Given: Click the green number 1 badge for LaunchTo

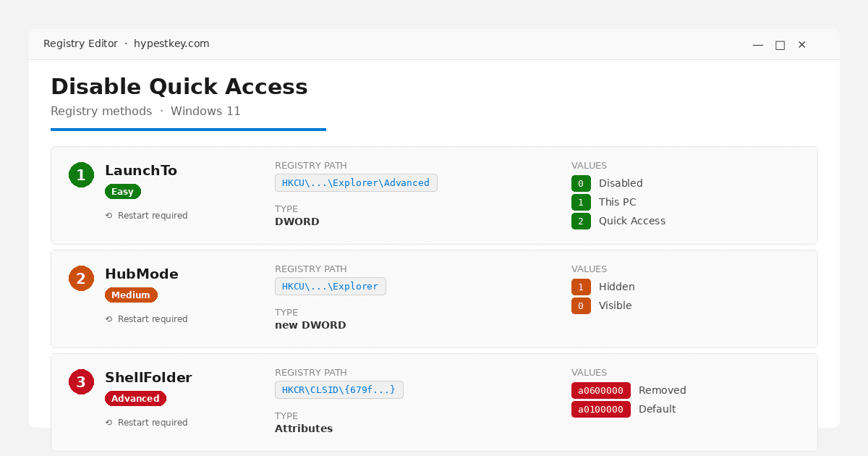Looking at the screenshot, I should (x=81, y=174).
